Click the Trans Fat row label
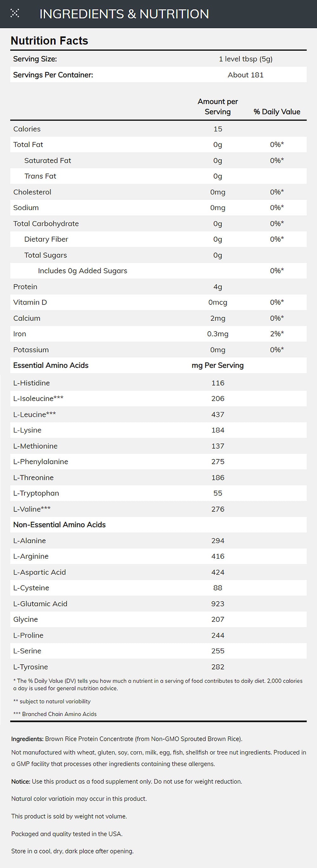The image size is (317, 868). [x=40, y=176]
